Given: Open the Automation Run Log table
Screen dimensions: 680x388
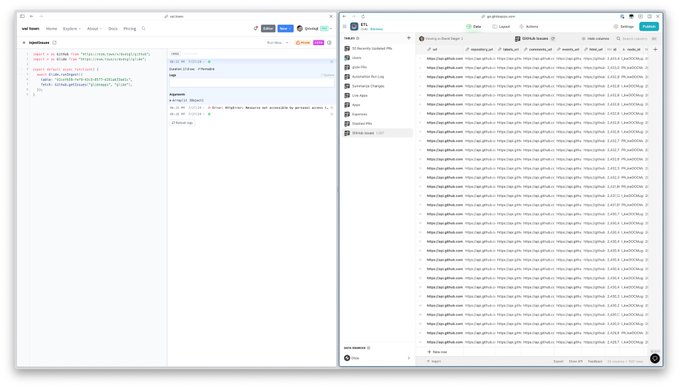Looking at the screenshot, I should 378,77.
